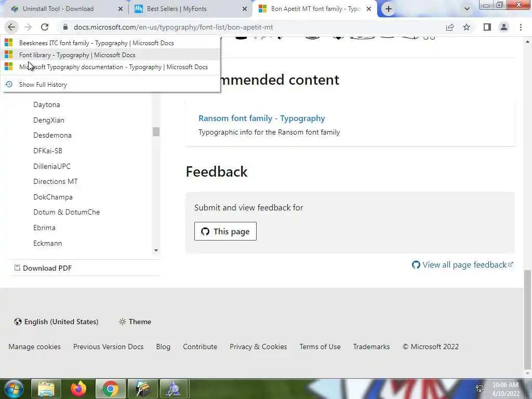The width and height of the screenshot is (532, 399).
Task: Select Desdemona in the sidebar
Action: click(x=52, y=135)
